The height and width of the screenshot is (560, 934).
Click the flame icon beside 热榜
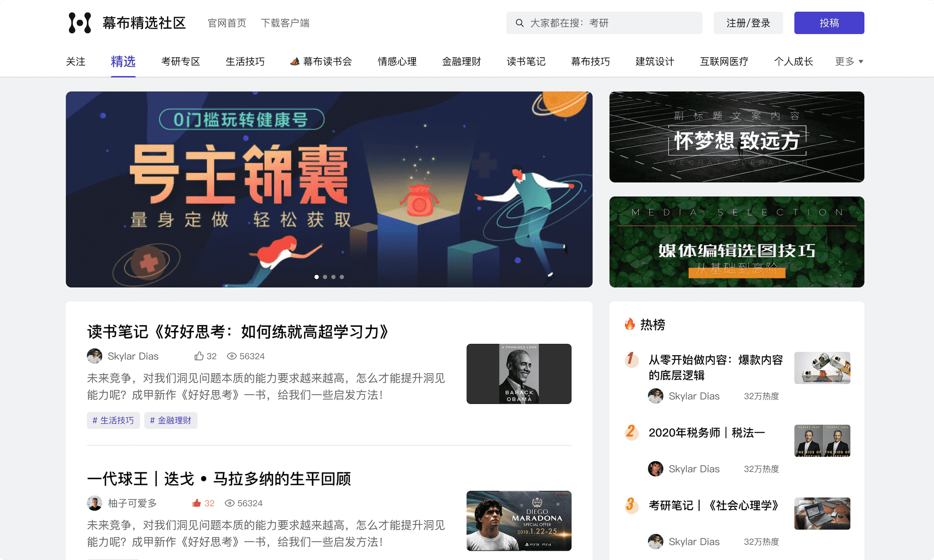(630, 324)
